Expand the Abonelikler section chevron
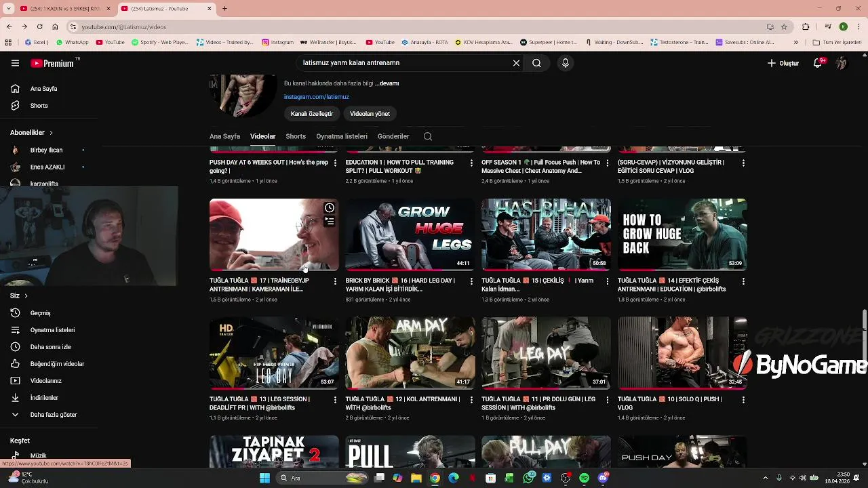868x488 pixels. click(x=51, y=133)
